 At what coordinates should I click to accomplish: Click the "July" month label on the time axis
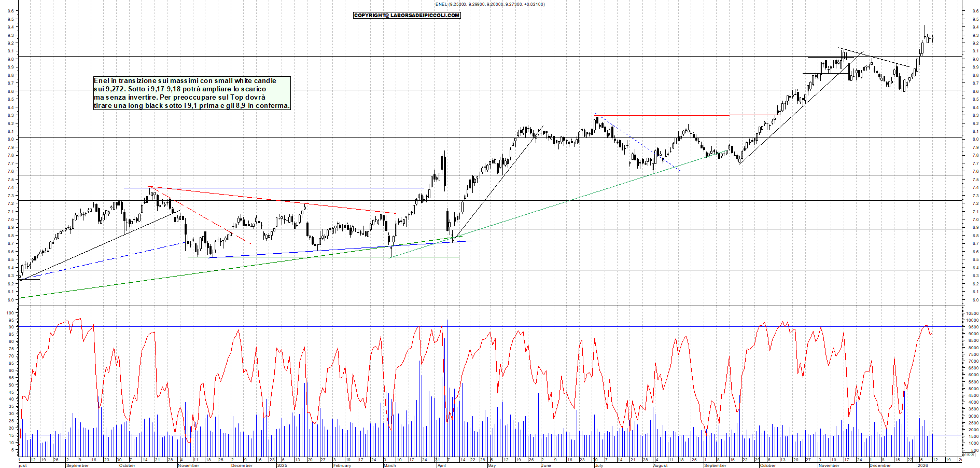(x=599, y=465)
